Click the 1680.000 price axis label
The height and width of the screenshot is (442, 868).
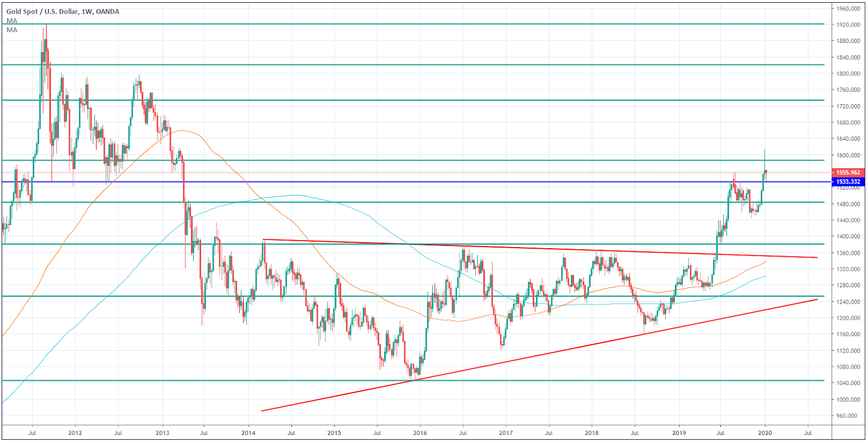click(x=848, y=123)
